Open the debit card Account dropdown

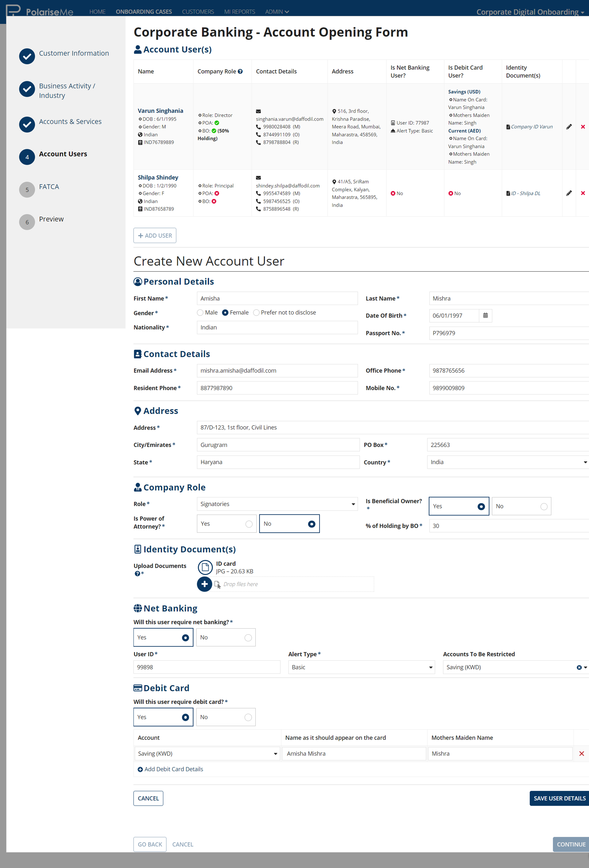point(207,754)
